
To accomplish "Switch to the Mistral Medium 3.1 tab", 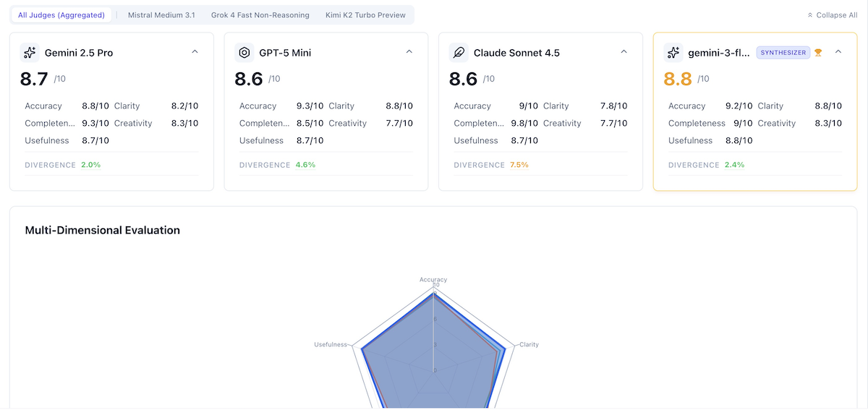I will (161, 15).
